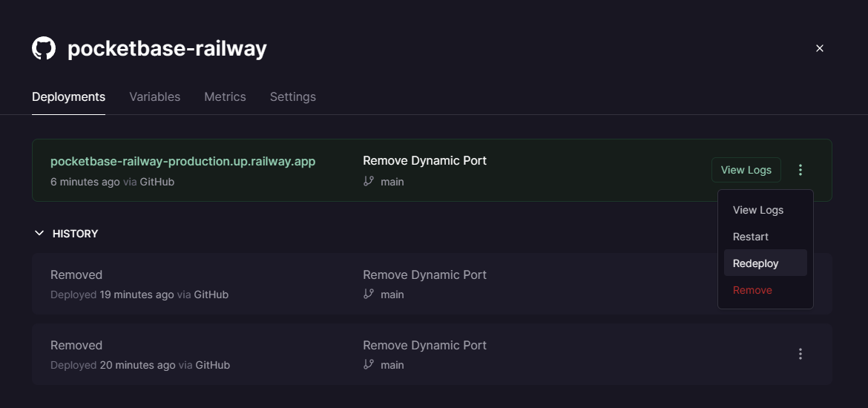Click Removed status in 20 minutes ago row
The height and width of the screenshot is (408, 868).
pos(76,345)
